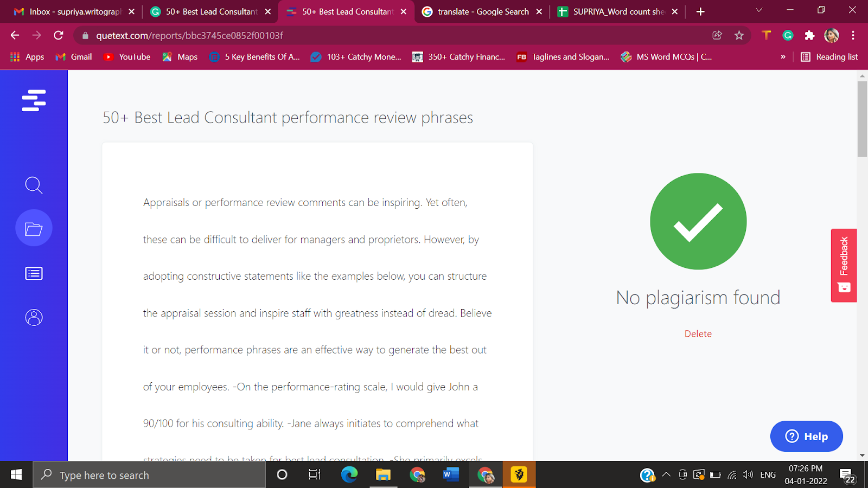Click the list icon in Quetext sidebar
This screenshot has height=488, width=868.
coord(34,273)
